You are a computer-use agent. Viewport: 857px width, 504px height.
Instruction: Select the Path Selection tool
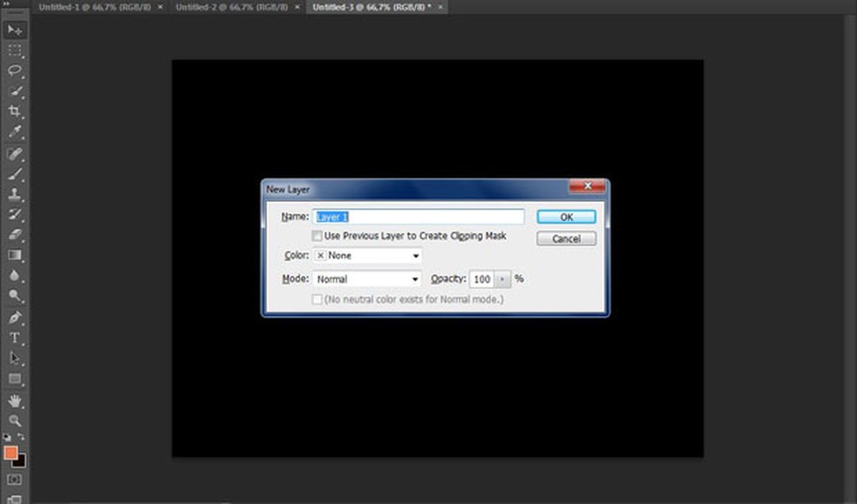(x=15, y=359)
